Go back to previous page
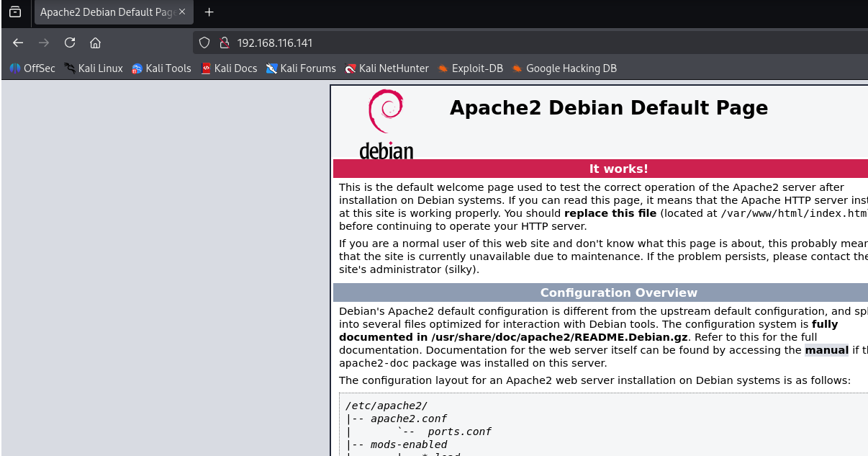The width and height of the screenshot is (868, 456). pyautogui.click(x=18, y=43)
